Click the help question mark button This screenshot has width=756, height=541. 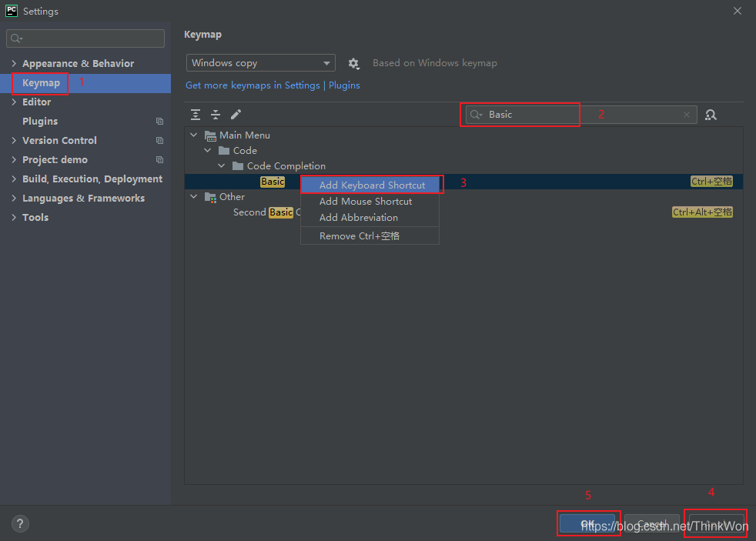(20, 523)
